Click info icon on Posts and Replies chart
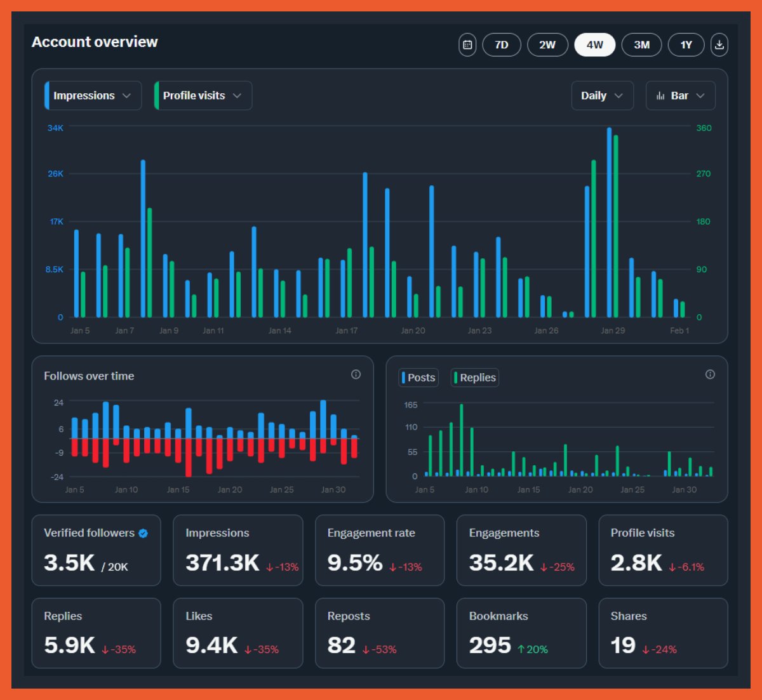This screenshot has height=700, width=762. (x=710, y=374)
